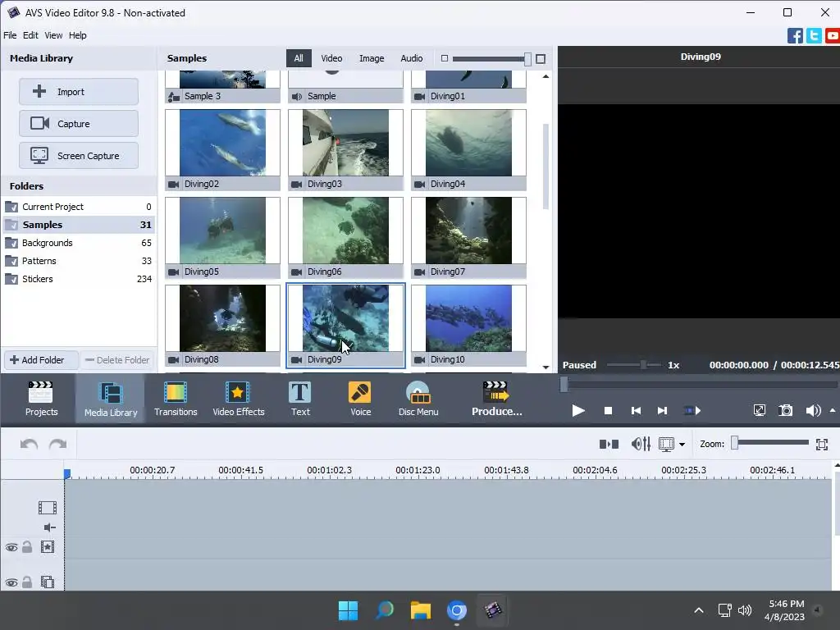Toggle visibility of the overlay track
Viewport: 840px width, 630px height.
pyautogui.click(x=11, y=582)
